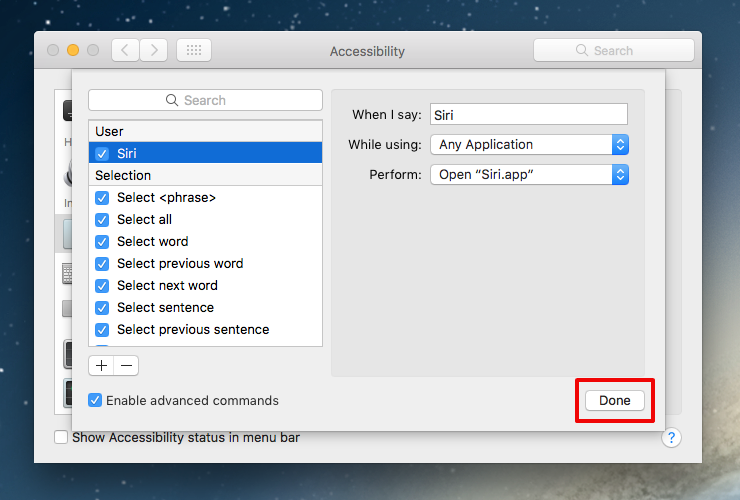Select the "Select previous word" row text
The width and height of the screenshot is (740, 500).
click(x=180, y=263)
